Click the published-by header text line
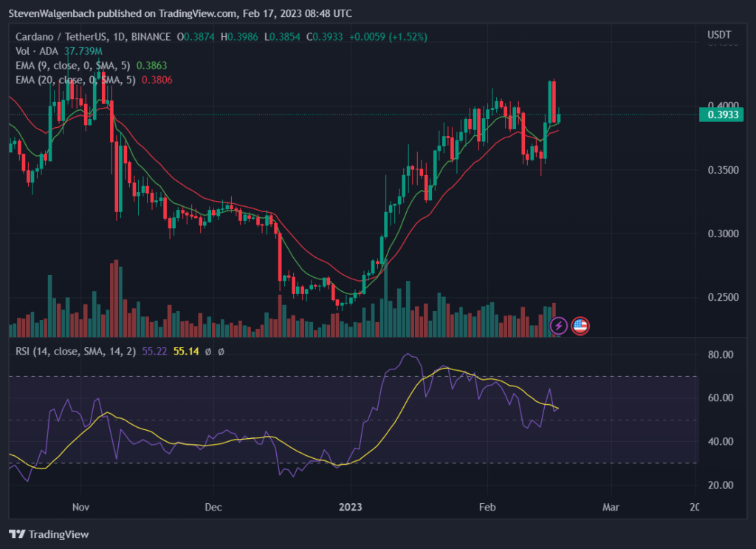This screenshot has width=756, height=549. click(180, 13)
